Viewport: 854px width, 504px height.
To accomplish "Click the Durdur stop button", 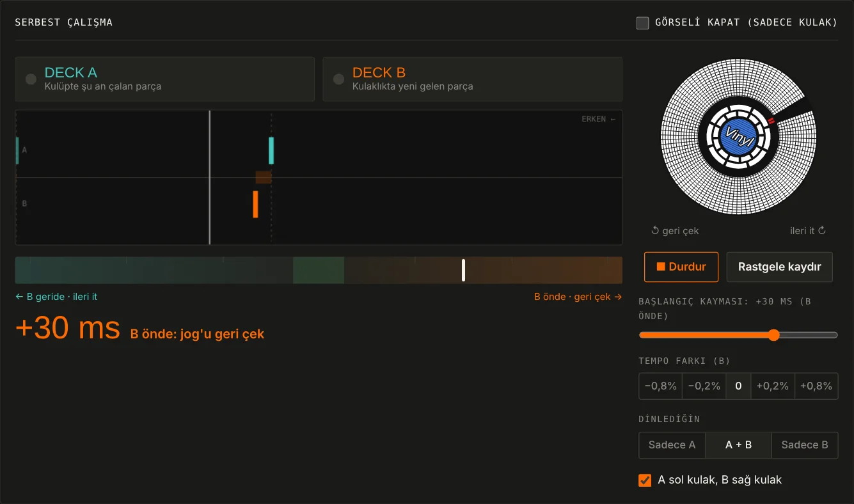I will (x=681, y=267).
